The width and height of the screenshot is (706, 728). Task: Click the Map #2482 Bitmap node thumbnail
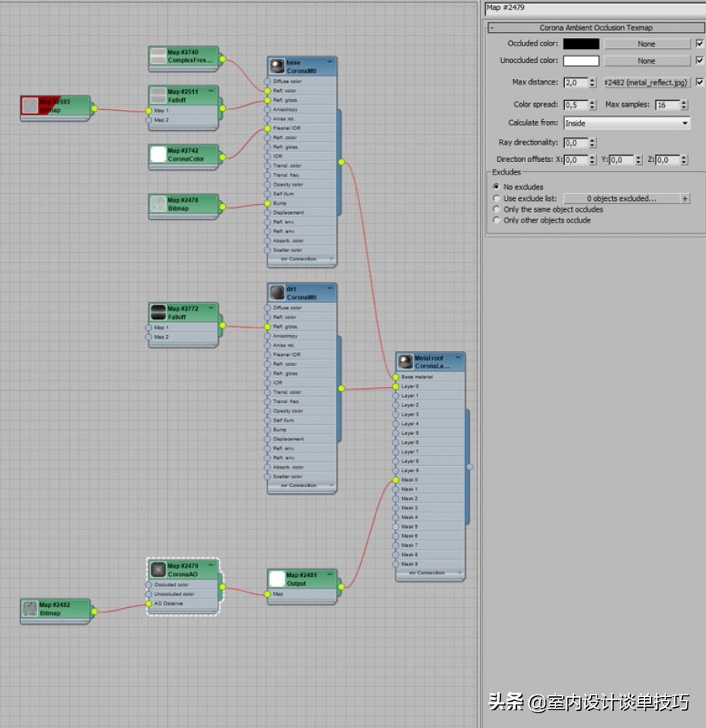tap(30, 609)
